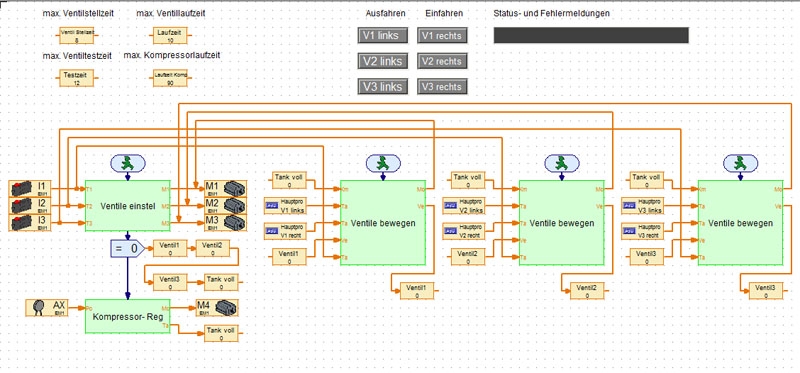
Task: Select the I2 switch input element
Action: [x=30, y=206]
